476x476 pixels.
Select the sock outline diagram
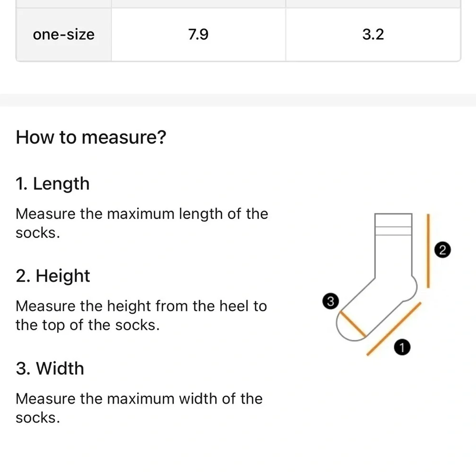(377, 277)
